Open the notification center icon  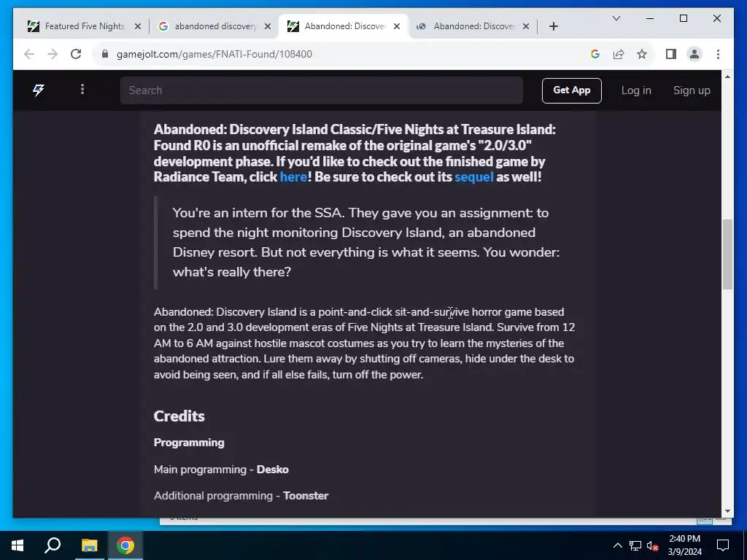coord(723,545)
